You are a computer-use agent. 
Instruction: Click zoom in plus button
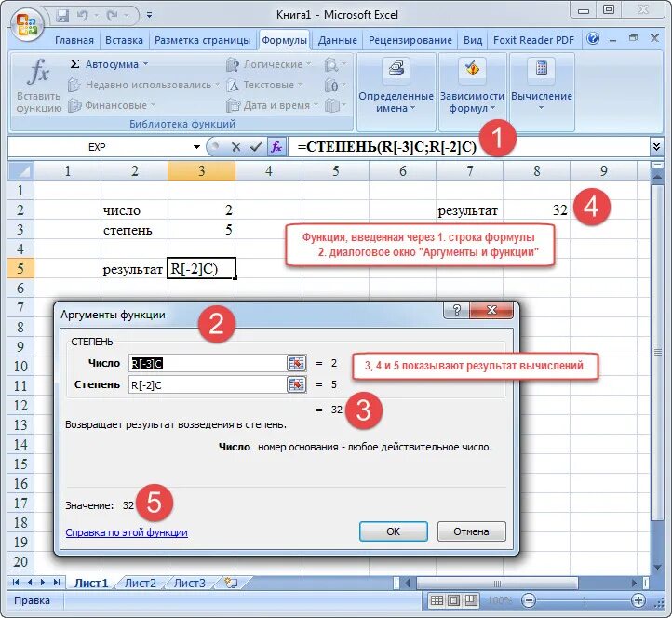pyautogui.click(x=638, y=600)
